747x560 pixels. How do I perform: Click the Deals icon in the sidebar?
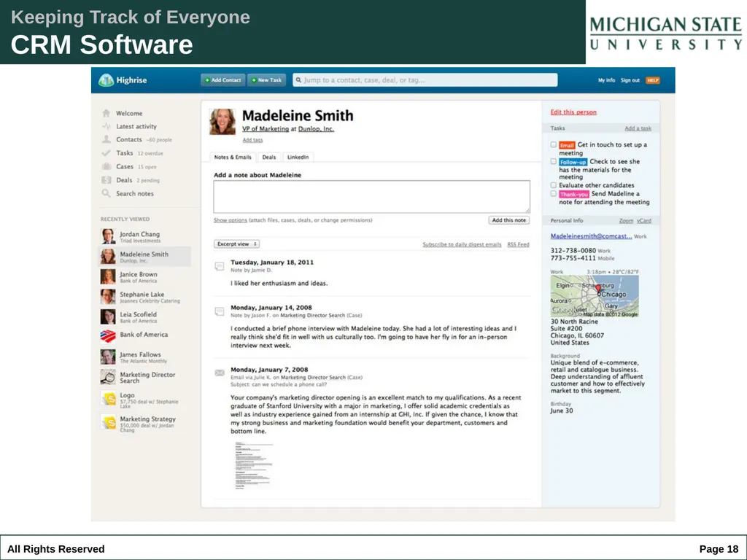coord(106,180)
